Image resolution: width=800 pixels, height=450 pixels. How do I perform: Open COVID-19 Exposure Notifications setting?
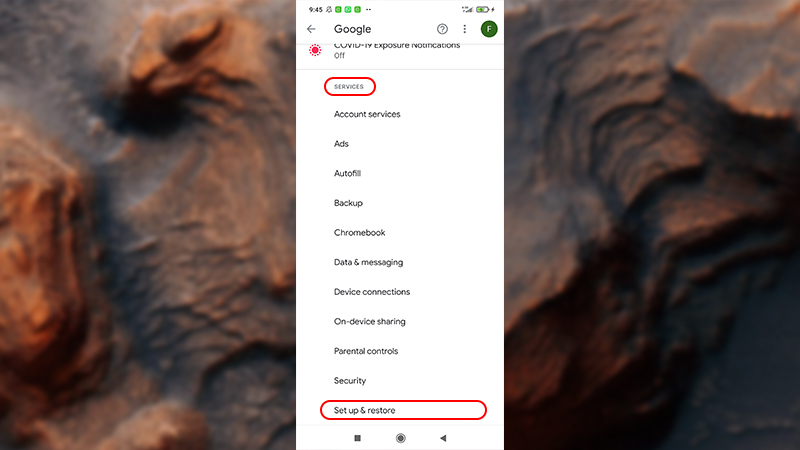point(400,50)
